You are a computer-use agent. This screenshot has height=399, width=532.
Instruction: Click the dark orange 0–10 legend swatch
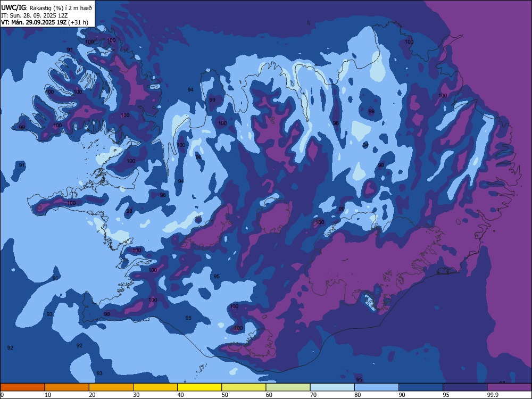pyautogui.click(x=22, y=387)
